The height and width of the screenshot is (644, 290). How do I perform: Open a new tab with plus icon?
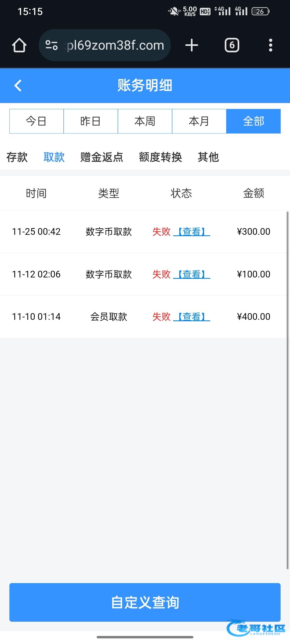192,45
